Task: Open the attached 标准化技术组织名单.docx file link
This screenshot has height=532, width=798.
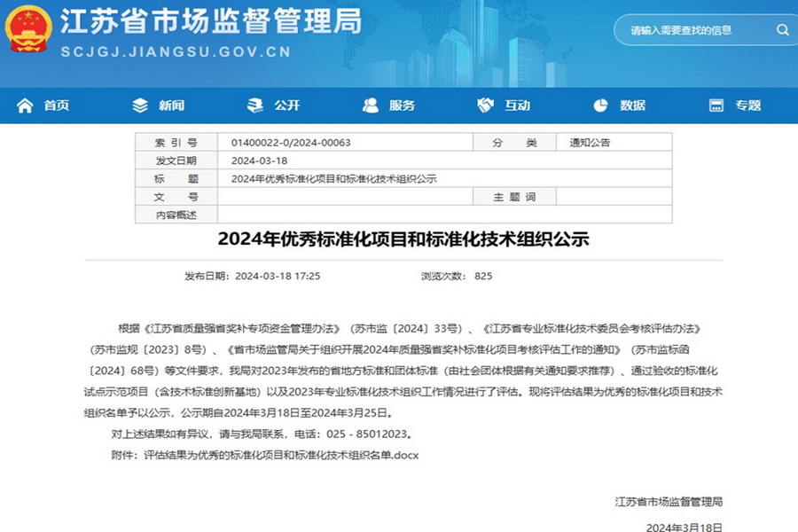Action: pyautogui.click(x=280, y=456)
